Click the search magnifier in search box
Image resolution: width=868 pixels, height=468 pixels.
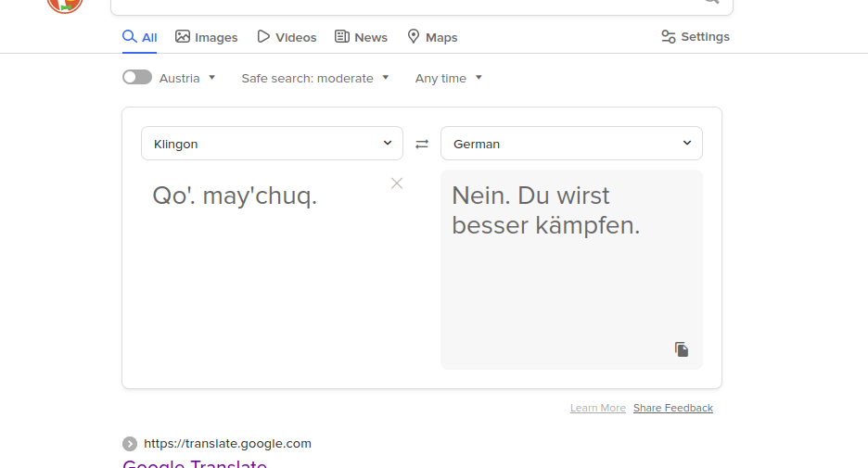pos(712,2)
